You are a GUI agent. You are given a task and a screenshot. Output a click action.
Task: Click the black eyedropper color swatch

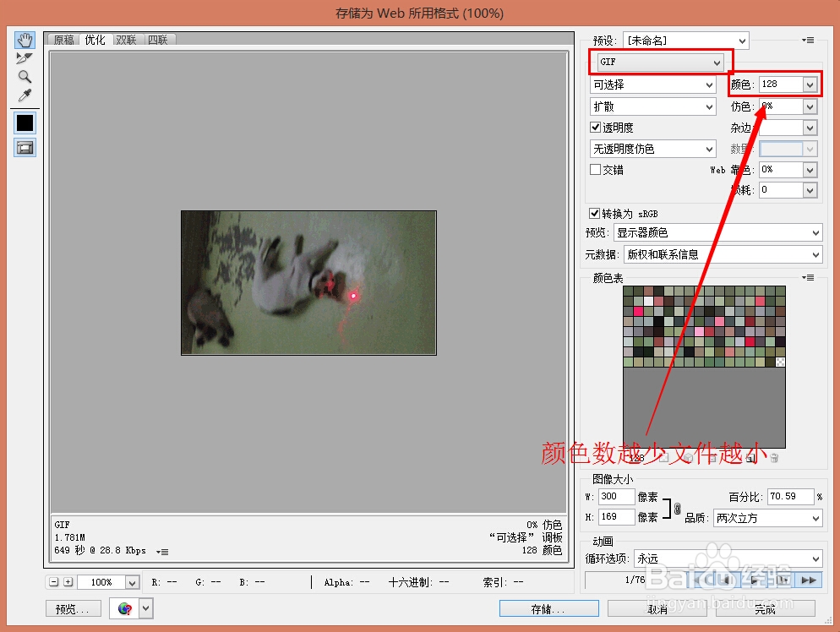25,123
